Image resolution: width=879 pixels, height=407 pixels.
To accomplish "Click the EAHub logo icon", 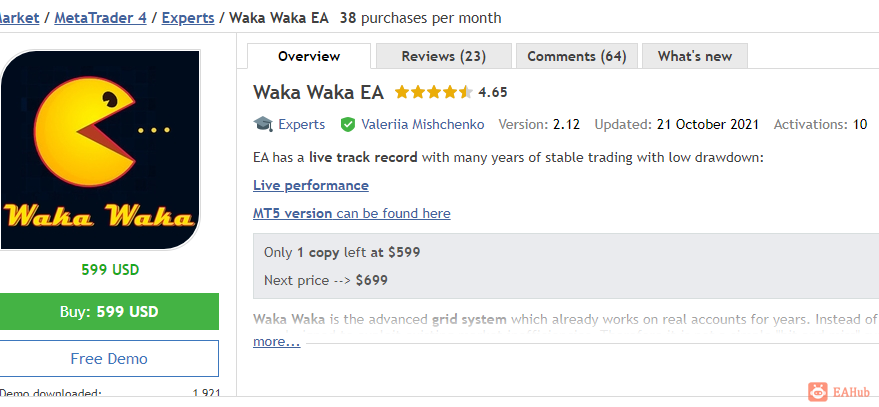I will click(x=818, y=392).
